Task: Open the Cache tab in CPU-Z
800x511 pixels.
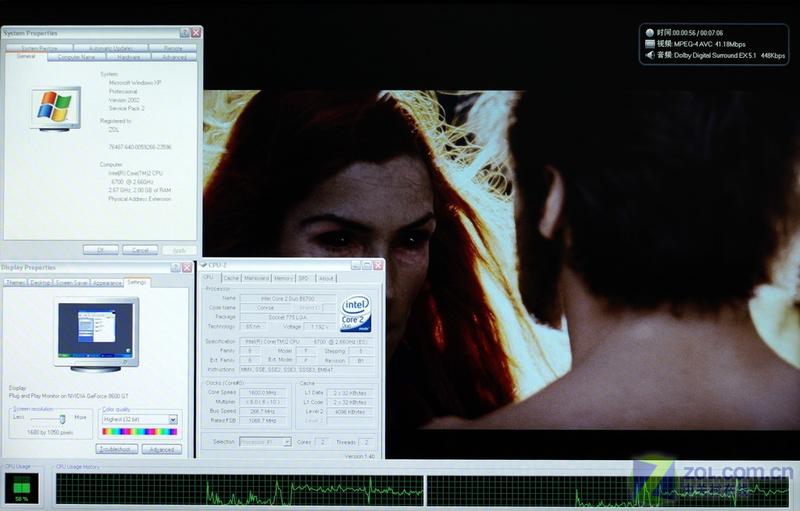Action: click(x=231, y=278)
